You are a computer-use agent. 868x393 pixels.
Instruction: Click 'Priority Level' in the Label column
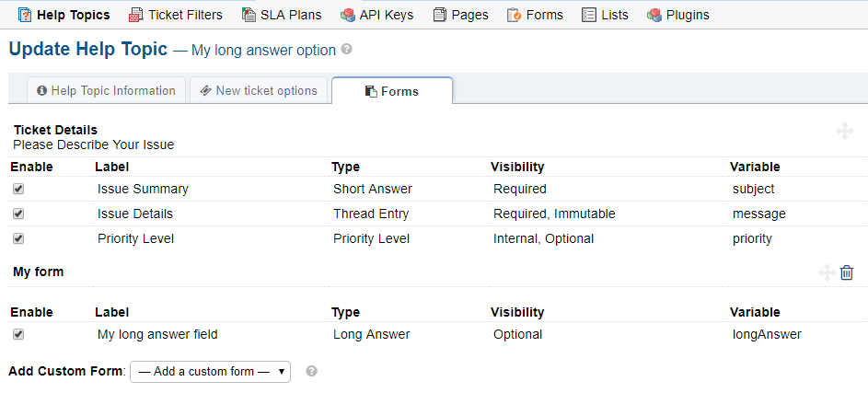135,238
